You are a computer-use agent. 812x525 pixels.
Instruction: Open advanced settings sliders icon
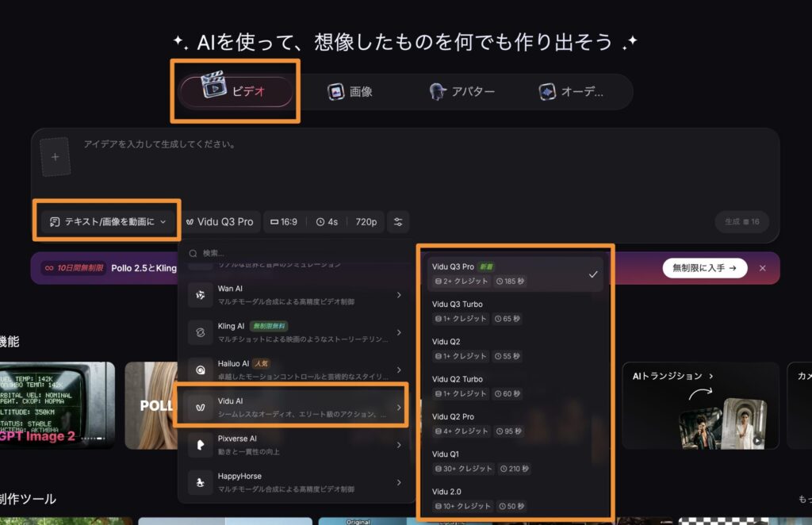tap(398, 221)
